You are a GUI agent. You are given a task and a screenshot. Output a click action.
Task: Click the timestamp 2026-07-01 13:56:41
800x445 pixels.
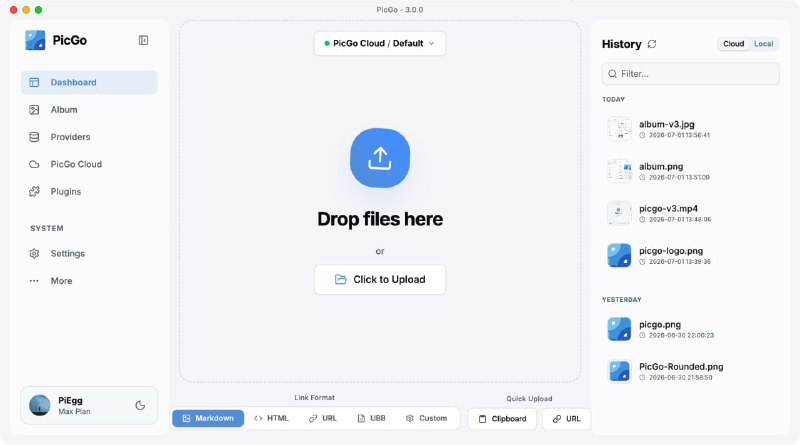679,135
